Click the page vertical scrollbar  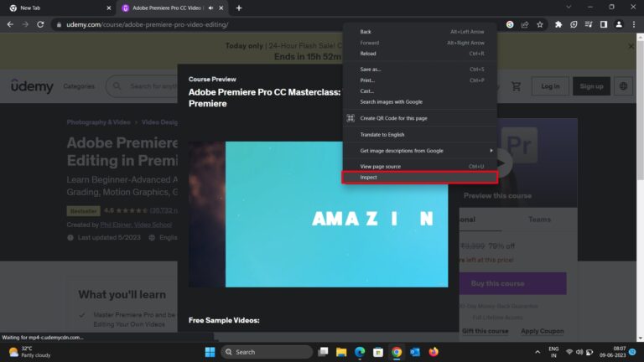[640, 186]
